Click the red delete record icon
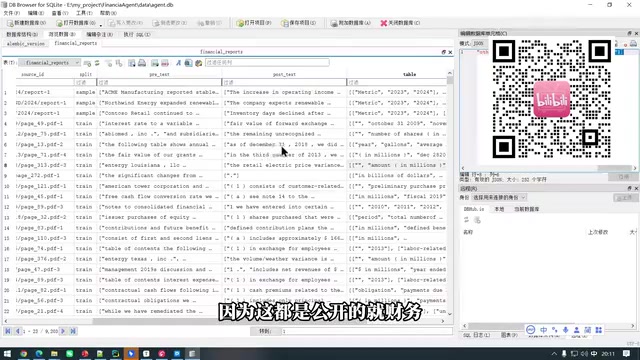This screenshot has height=360, width=640. (x=164, y=63)
